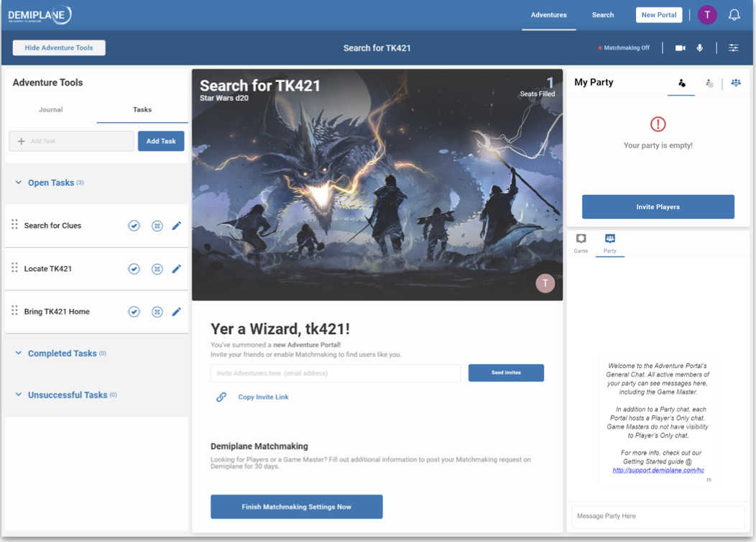Image resolution: width=756 pixels, height=542 pixels.
Task: Go to Search in top navigation
Action: [x=603, y=15]
